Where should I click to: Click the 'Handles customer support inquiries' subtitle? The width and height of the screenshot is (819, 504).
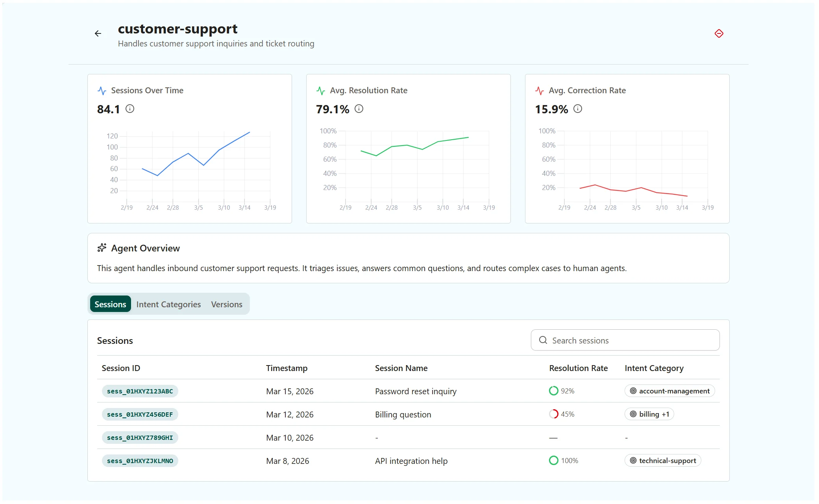coord(216,44)
